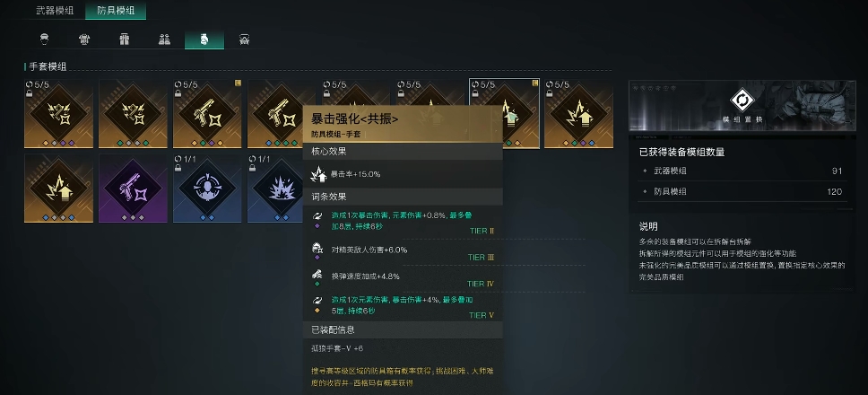Click the 武器模组 count row showing 91
868x395 pixels.
[742, 171]
